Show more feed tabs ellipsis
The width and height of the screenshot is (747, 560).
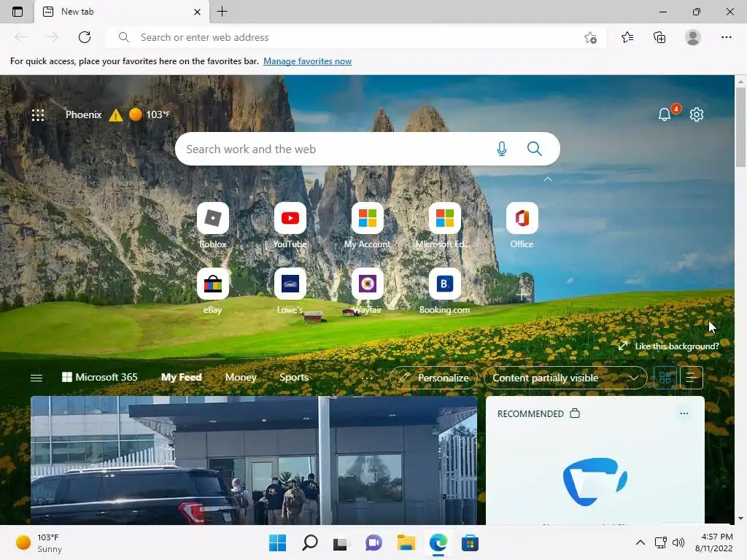[x=367, y=378]
